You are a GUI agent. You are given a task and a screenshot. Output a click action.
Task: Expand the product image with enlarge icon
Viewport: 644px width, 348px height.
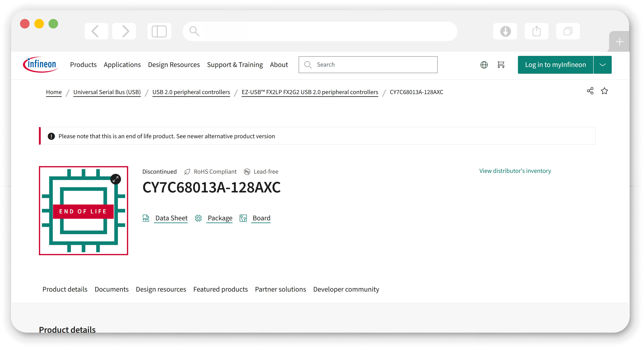(116, 179)
